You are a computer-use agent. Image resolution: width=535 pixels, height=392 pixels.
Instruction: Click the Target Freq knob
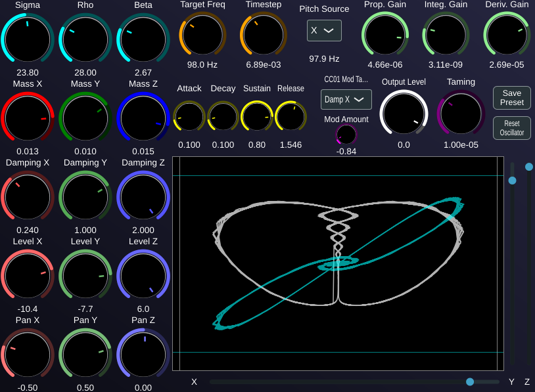coord(202,34)
